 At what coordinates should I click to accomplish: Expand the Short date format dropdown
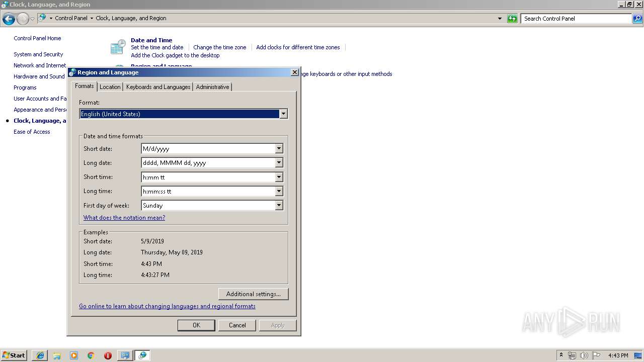point(279,149)
